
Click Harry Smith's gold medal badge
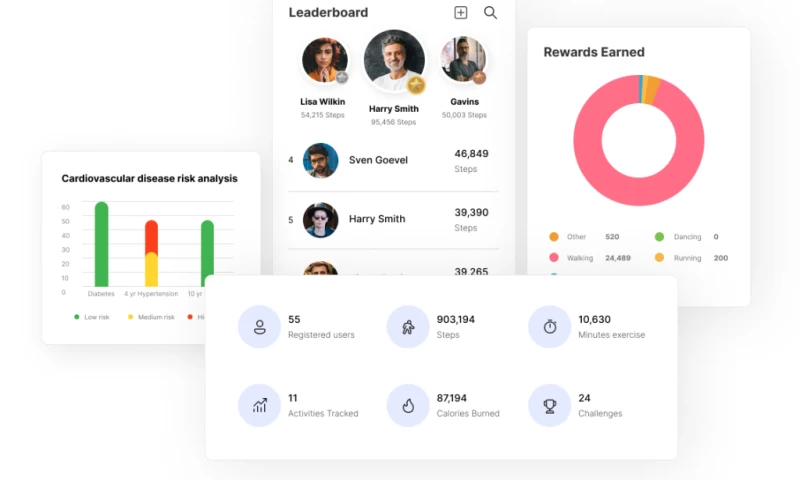click(x=416, y=85)
